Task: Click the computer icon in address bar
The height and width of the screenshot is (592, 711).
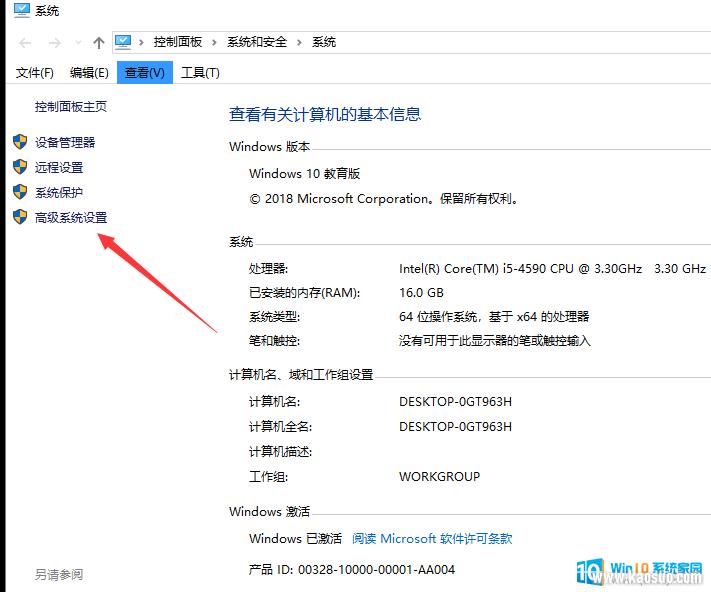Action: click(x=123, y=42)
